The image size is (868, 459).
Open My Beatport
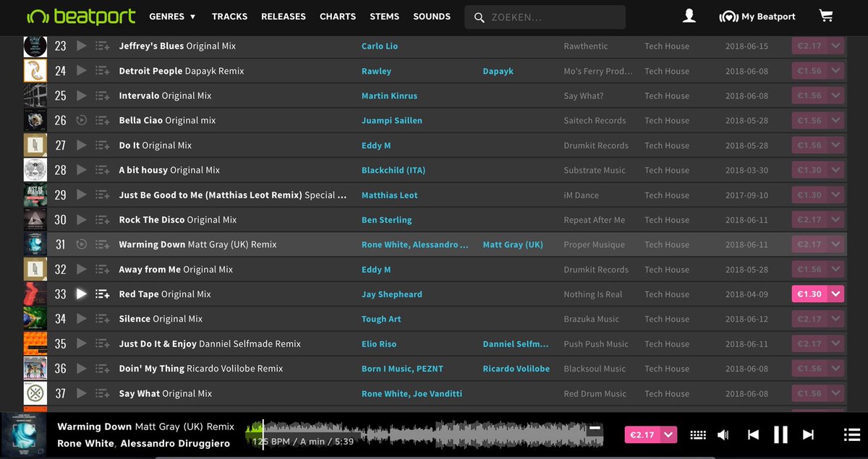(x=757, y=16)
